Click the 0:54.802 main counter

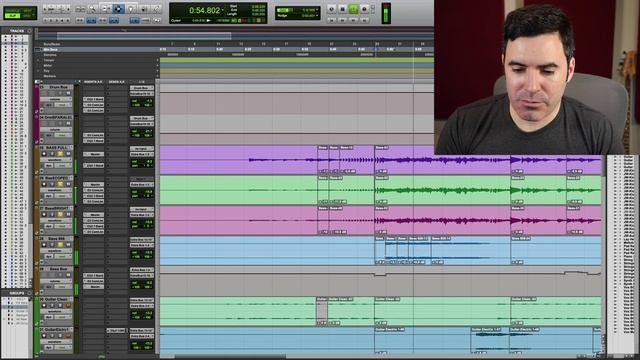click(x=204, y=10)
